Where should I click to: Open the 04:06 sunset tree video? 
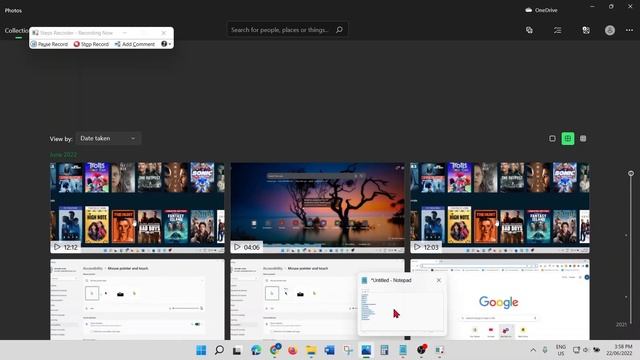click(318, 208)
